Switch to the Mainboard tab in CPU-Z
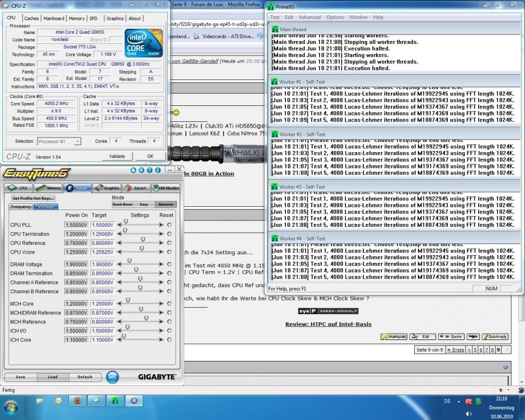 point(54,19)
